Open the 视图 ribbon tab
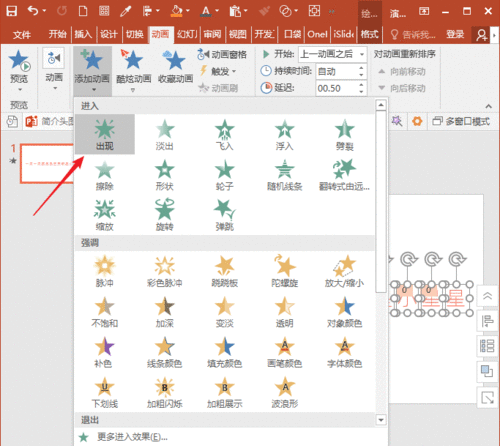The image size is (500, 446). [238, 34]
